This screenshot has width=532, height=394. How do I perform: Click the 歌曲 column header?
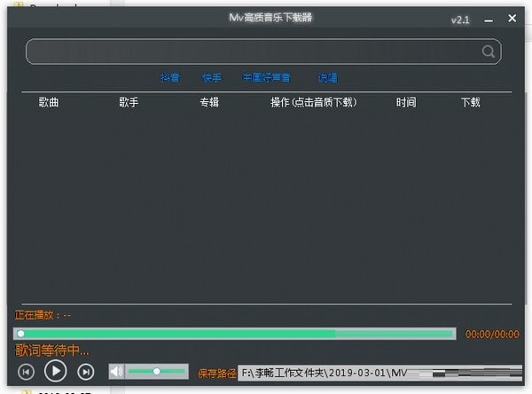49,102
